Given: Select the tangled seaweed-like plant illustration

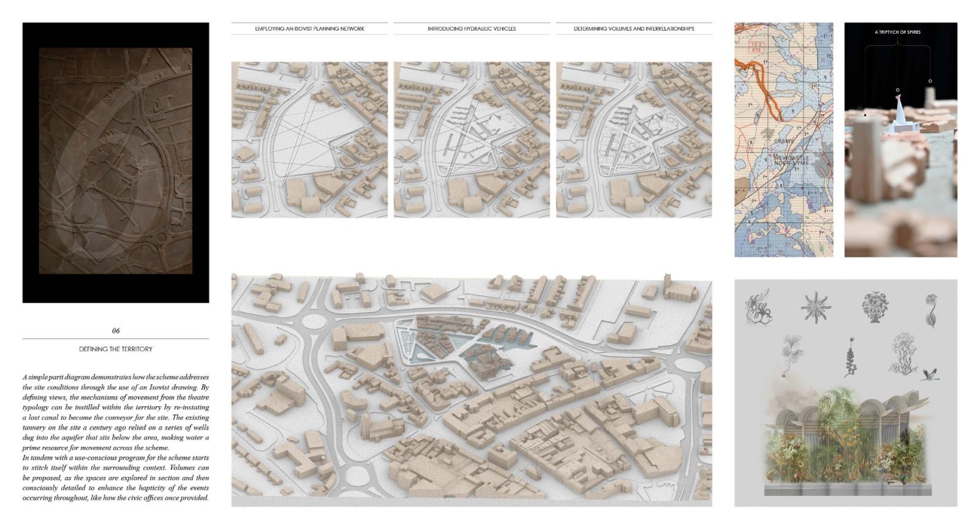Looking at the screenshot, I should pos(759,307).
